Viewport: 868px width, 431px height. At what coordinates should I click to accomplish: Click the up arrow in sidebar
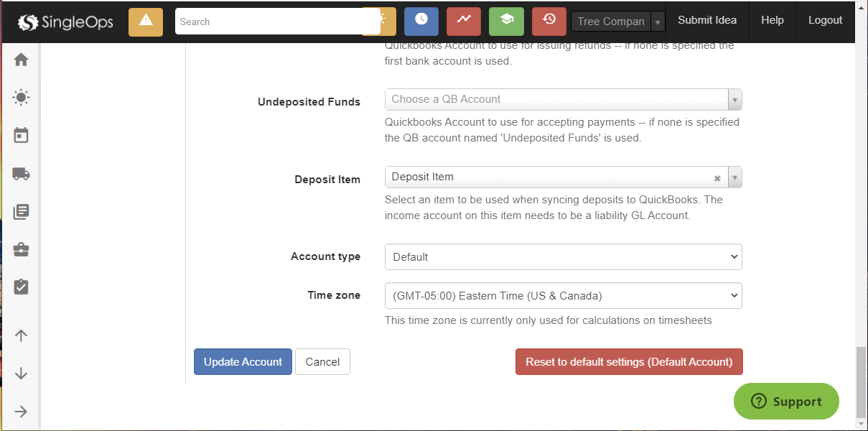pos(21,335)
